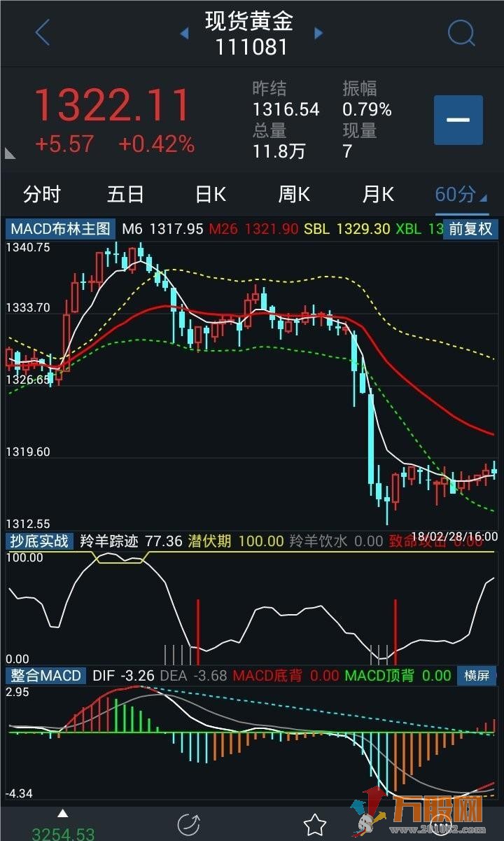Tap the 横屏 landscape button
This screenshot has height=841, width=504.
click(x=477, y=676)
